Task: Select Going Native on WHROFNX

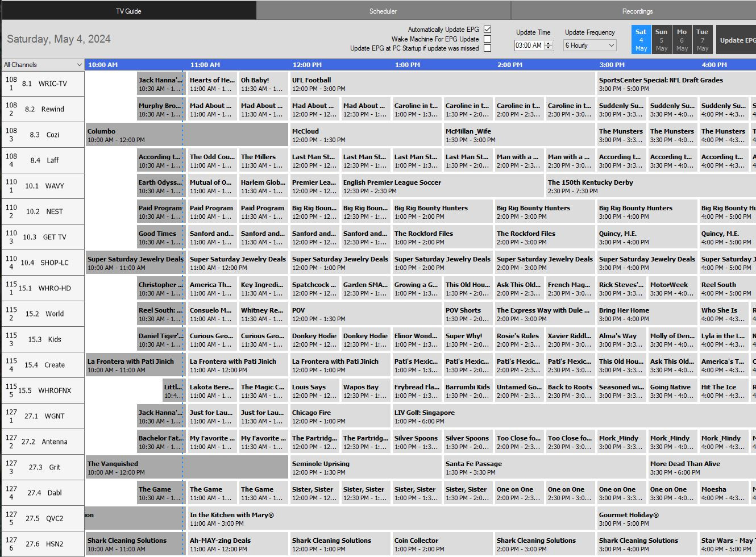Action: tap(672, 391)
